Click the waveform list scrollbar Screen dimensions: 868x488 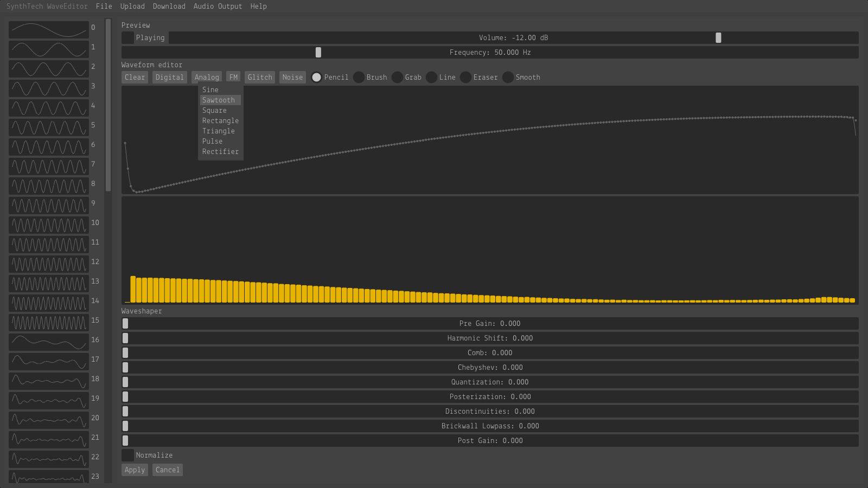point(108,106)
